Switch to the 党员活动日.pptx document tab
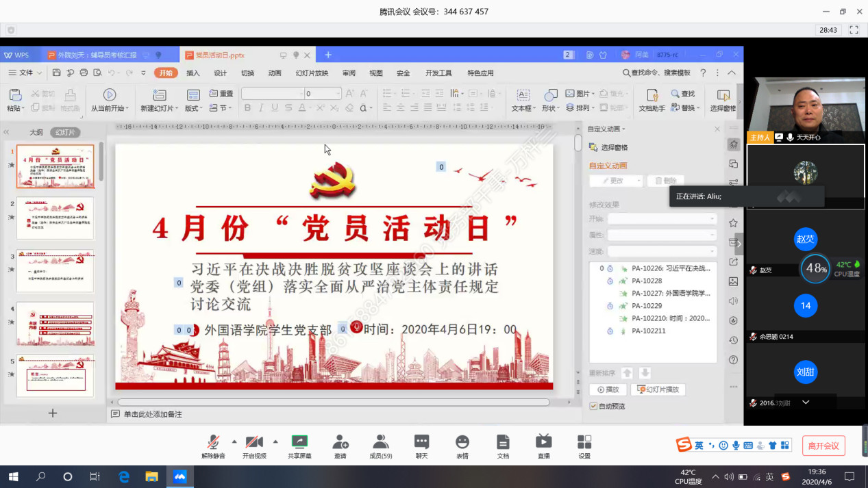 tap(247, 55)
